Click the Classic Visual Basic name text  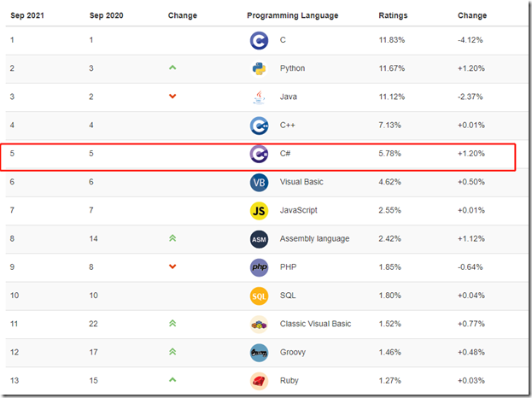(315, 324)
